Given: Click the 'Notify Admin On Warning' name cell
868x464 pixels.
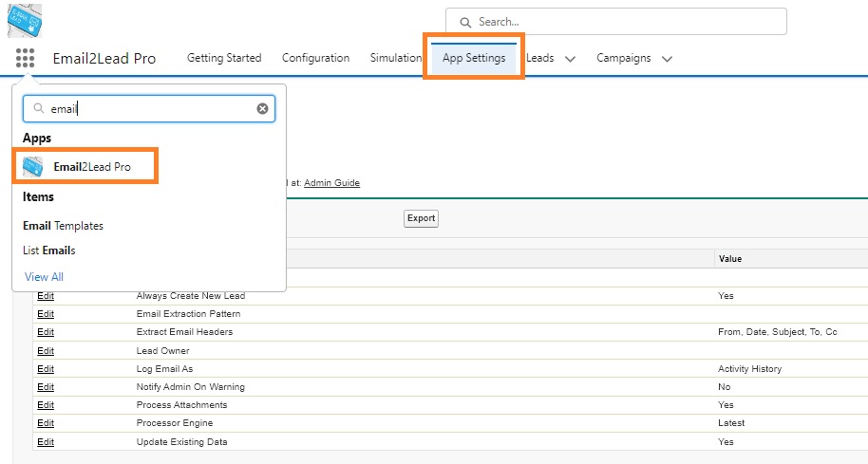Looking at the screenshot, I should pos(191,387).
